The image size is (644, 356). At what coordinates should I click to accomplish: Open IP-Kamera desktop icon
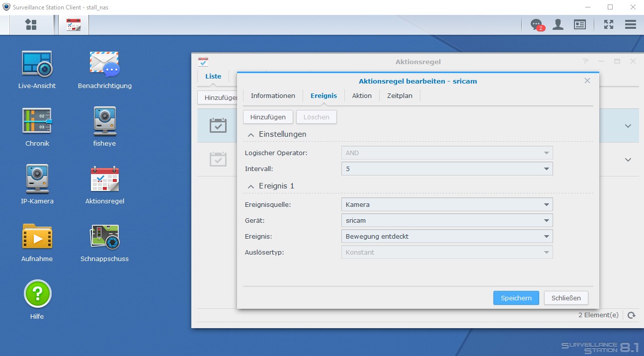[x=37, y=185]
